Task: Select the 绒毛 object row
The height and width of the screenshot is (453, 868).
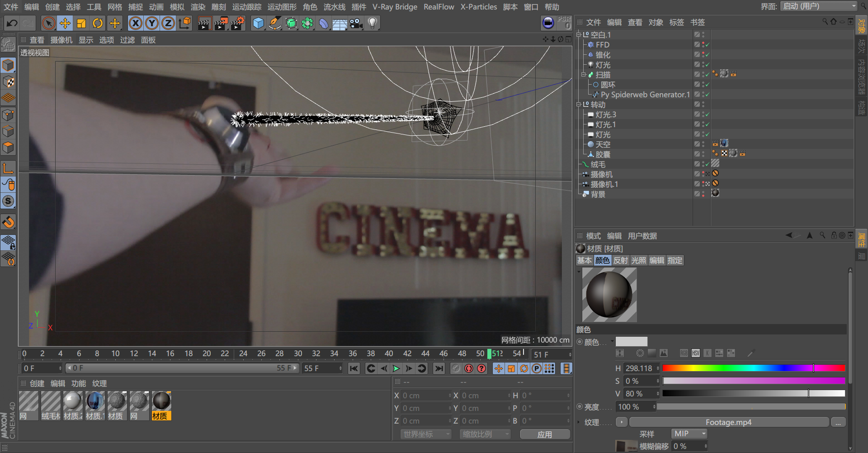Action: (x=598, y=164)
